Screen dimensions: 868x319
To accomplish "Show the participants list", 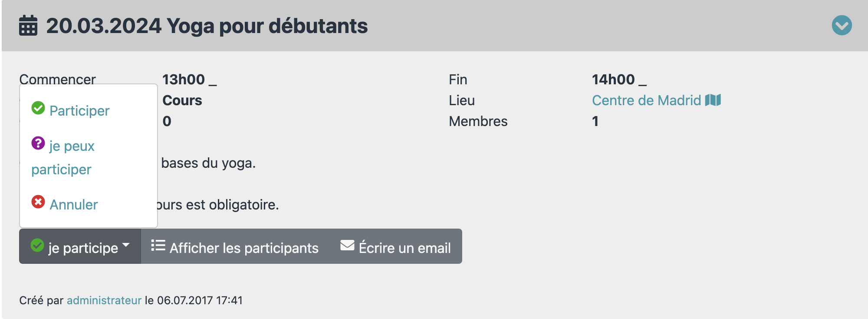I will [235, 246].
